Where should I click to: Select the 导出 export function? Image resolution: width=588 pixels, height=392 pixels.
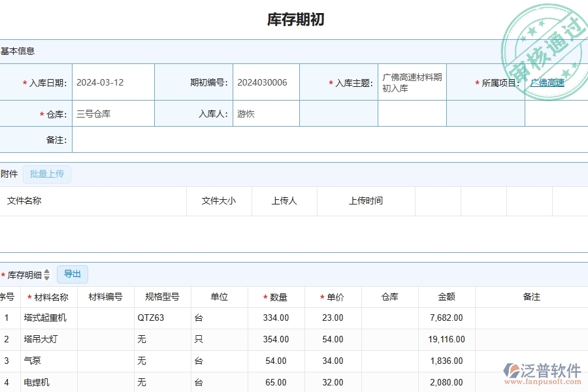(x=73, y=274)
